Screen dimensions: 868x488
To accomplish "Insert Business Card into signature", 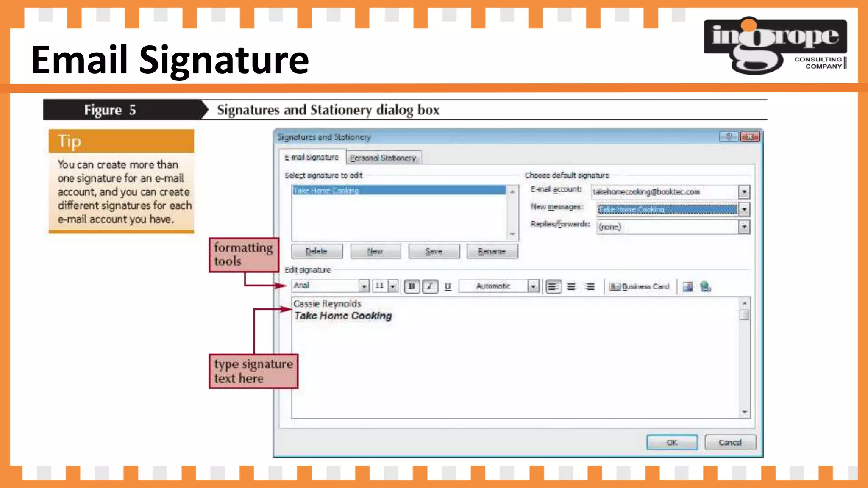I will [x=640, y=287].
